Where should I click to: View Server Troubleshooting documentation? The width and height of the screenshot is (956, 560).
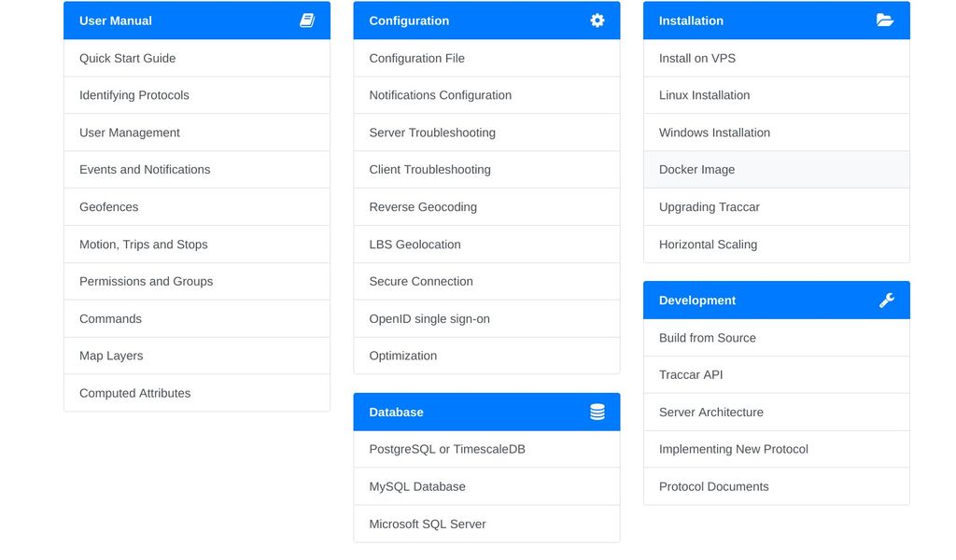pos(432,133)
